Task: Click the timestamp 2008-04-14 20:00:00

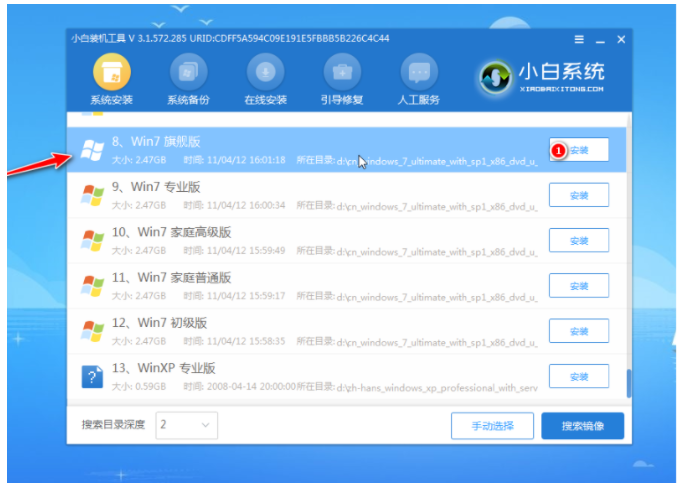Action: click(x=251, y=387)
